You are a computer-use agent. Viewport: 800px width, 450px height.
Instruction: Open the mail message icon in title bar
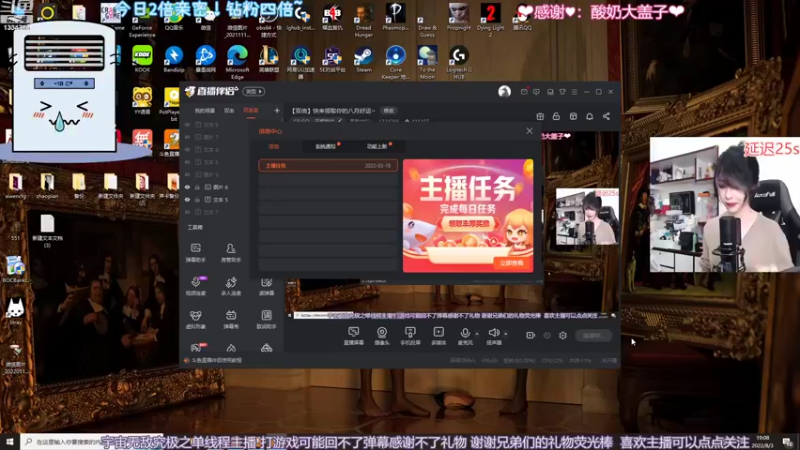coord(524,92)
